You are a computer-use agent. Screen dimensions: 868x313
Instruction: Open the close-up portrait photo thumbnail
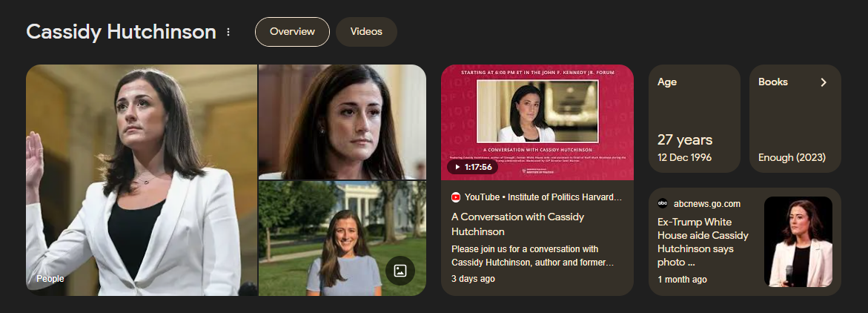click(342, 122)
